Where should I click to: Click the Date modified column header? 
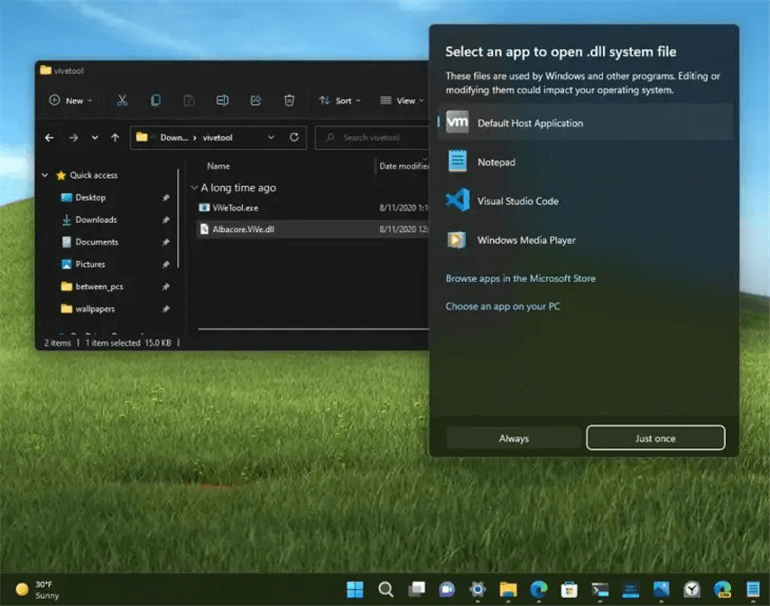(x=404, y=166)
